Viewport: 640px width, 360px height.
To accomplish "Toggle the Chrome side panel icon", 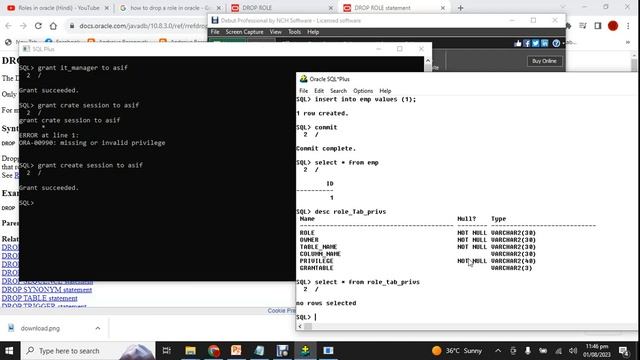I will click(598, 26).
